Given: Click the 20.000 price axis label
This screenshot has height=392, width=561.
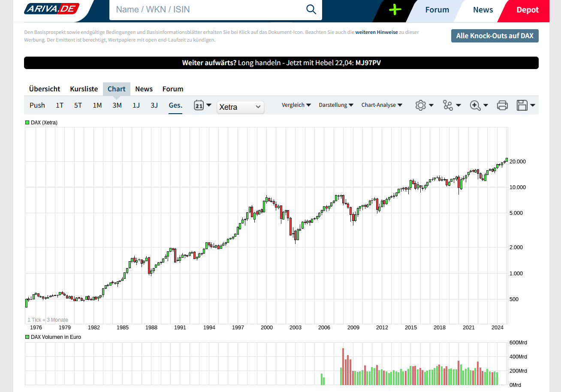Looking at the screenshot, I should click(518, 162).
